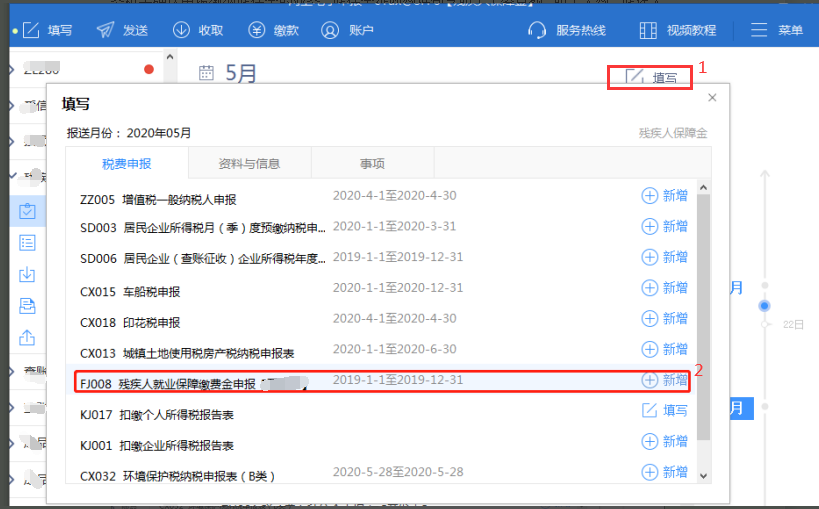819x509 pixels.
Task: Click the blue dot marker on the timeline
Action: coord(765,305)
